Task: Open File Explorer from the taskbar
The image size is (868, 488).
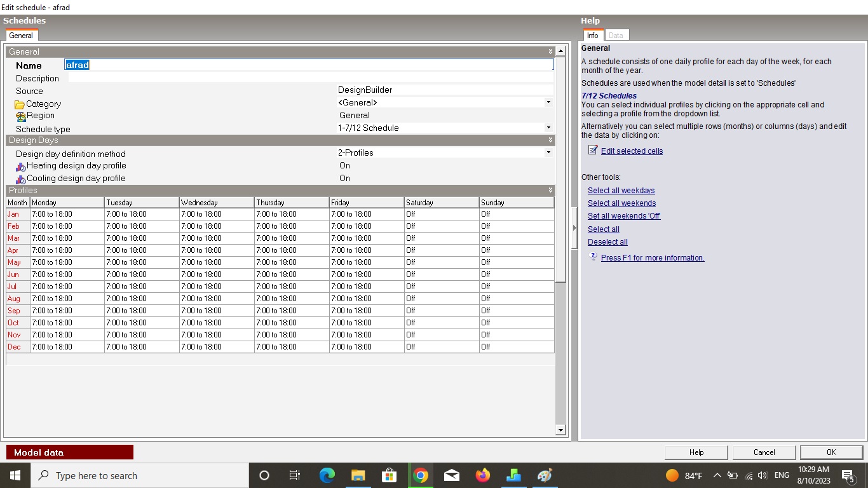Action: click(358, 475)
